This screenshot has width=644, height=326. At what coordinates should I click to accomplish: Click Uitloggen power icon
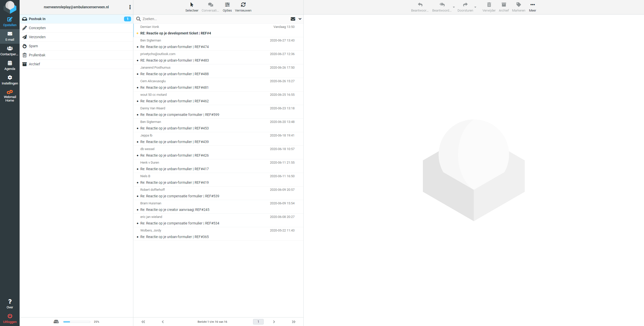click(10, 316)
